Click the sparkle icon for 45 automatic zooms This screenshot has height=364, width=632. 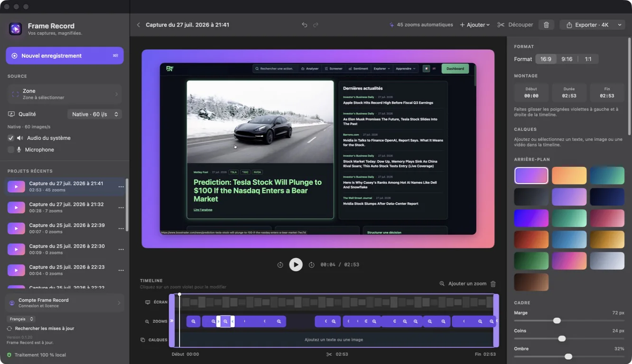tap(391, 25)
